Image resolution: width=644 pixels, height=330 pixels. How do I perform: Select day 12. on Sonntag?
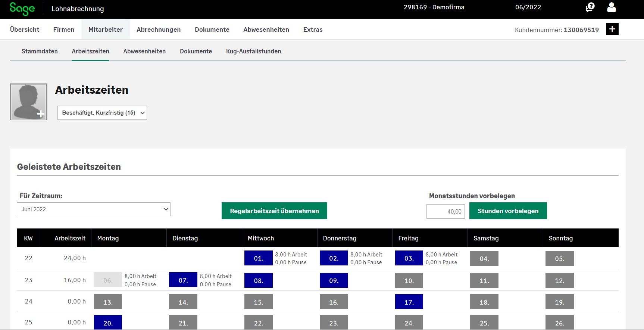pyautogui.click(x=560, y=280)
